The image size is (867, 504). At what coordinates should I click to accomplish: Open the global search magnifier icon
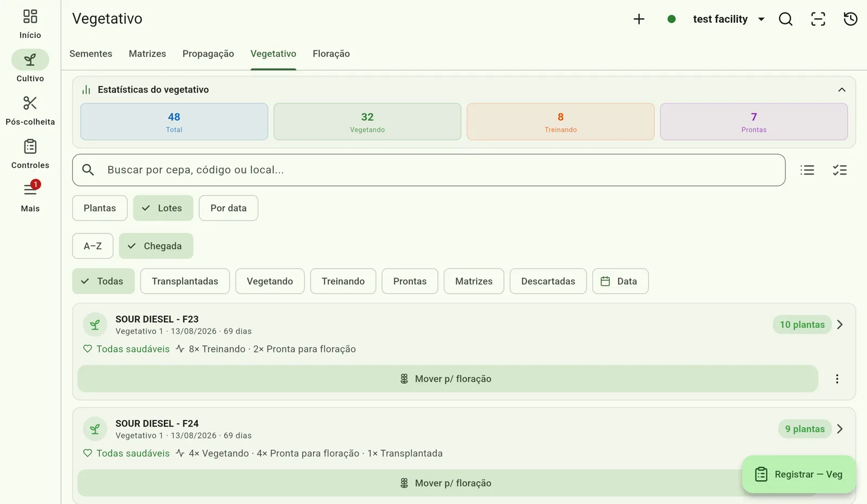pyautogui.click(x=786, y=19)
